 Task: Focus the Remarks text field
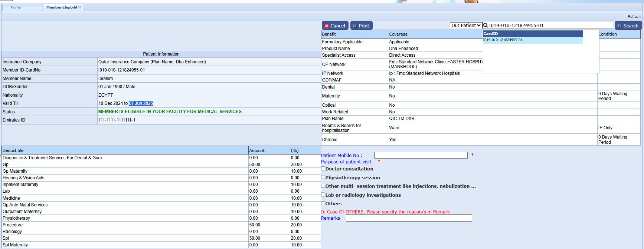point(409,218)
